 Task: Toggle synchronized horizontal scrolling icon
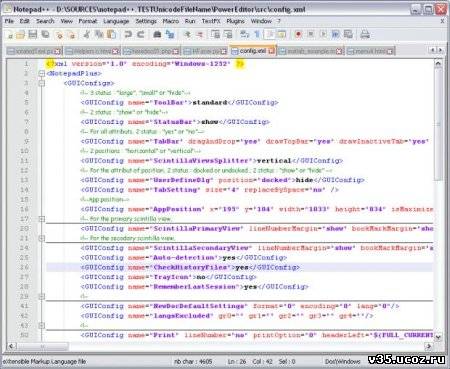click(228, 34)
